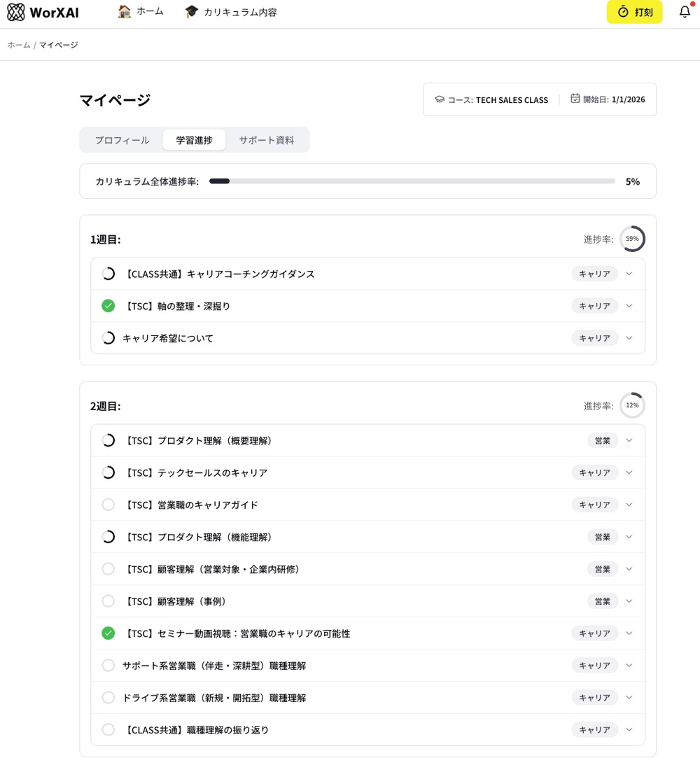Expand 職種理解の振り返り chevron
The image size is (700, 765).
tap(629, 730)
